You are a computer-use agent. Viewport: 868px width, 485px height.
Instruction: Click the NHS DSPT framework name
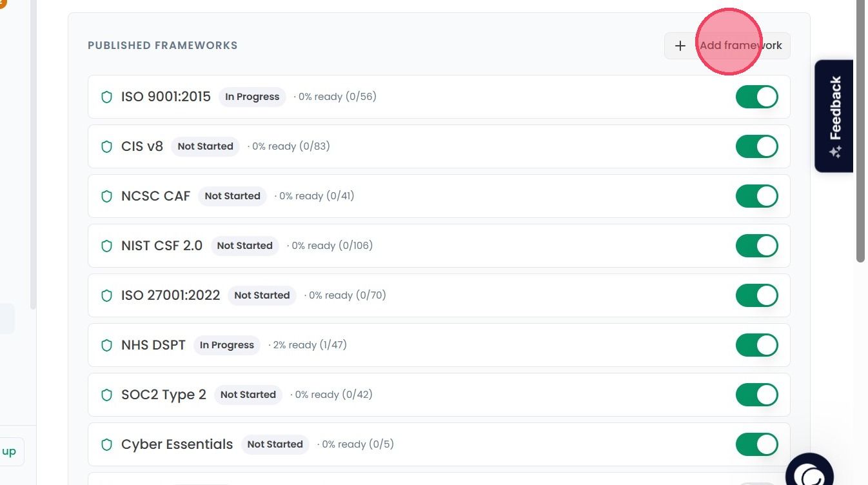153,345
